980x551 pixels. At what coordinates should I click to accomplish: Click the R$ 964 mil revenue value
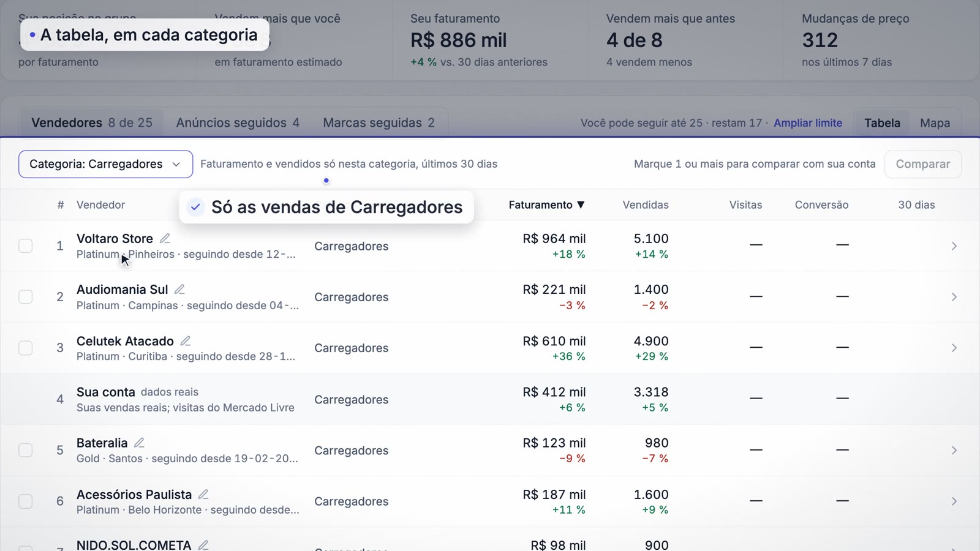click(x=554, y=239)
